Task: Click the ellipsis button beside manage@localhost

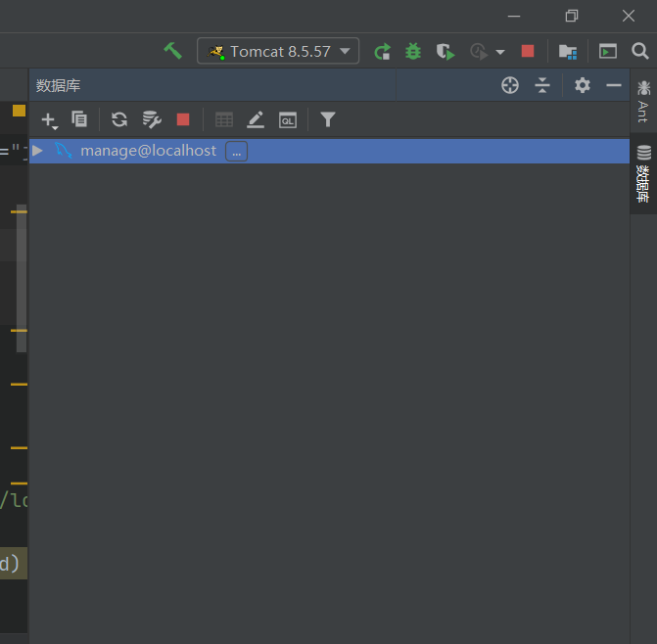Action: [x=236, y=151]
